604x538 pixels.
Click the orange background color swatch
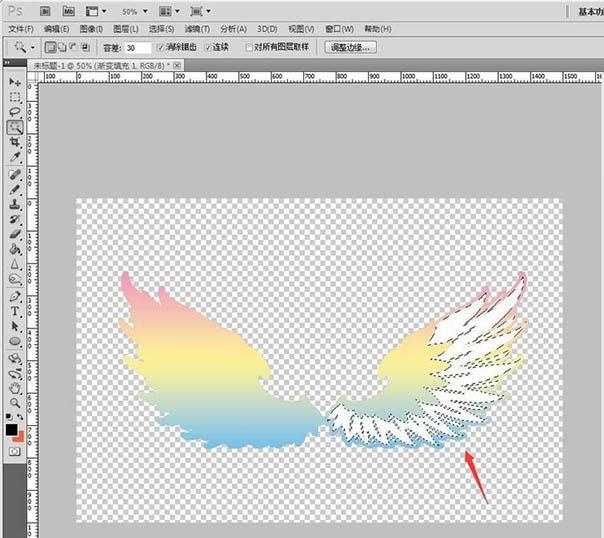pyautogui.click(x=19, y=438)
